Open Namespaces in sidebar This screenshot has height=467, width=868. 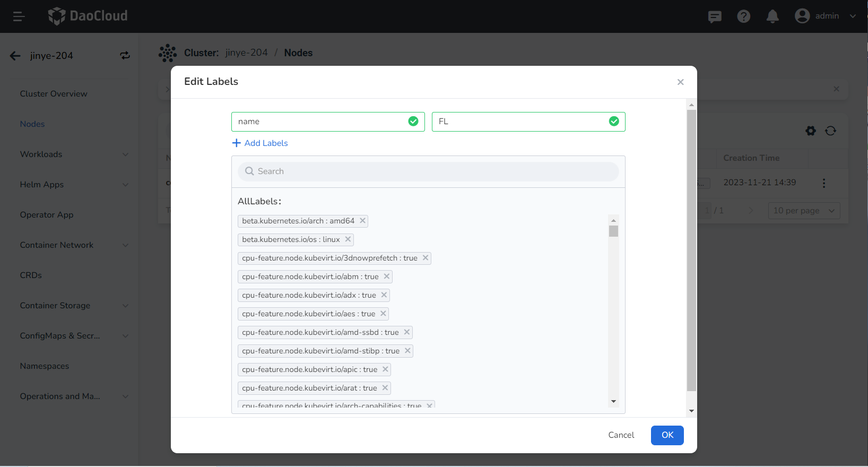point(45,366)
